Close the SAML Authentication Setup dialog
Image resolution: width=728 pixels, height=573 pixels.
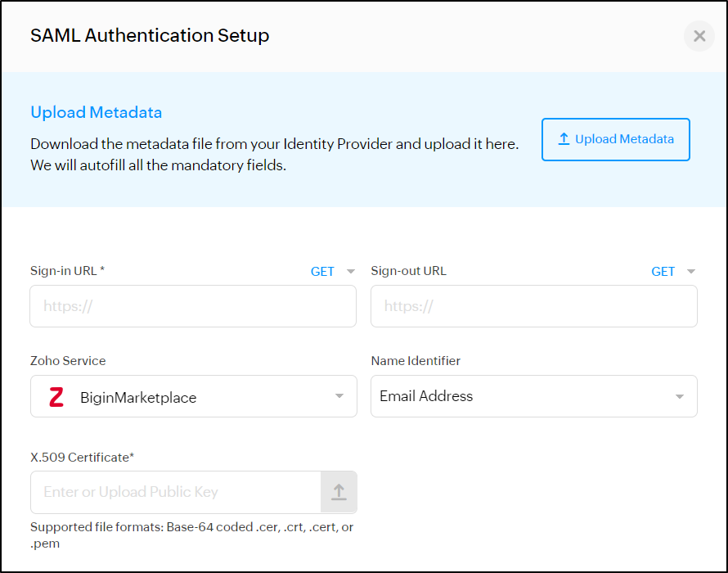click(x=699, y=36)
